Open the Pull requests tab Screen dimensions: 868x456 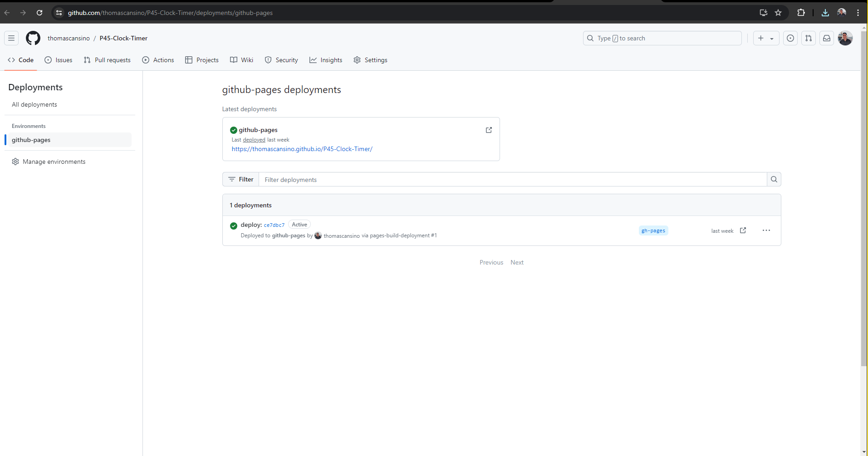(x=107, y=60)
